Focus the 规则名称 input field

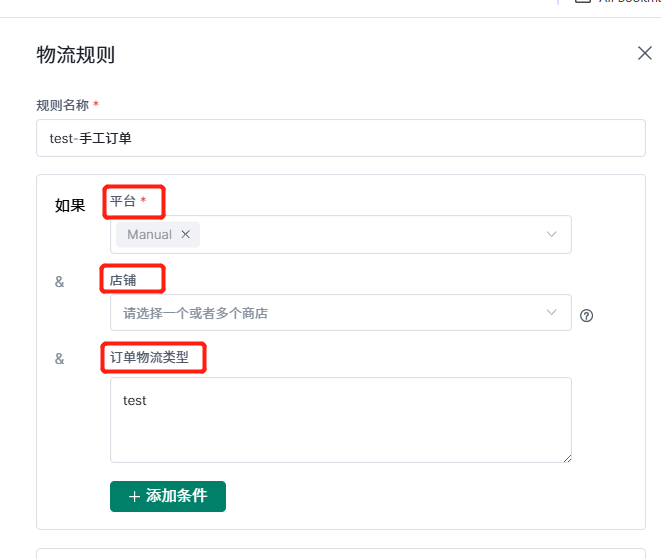pos(341,138)
